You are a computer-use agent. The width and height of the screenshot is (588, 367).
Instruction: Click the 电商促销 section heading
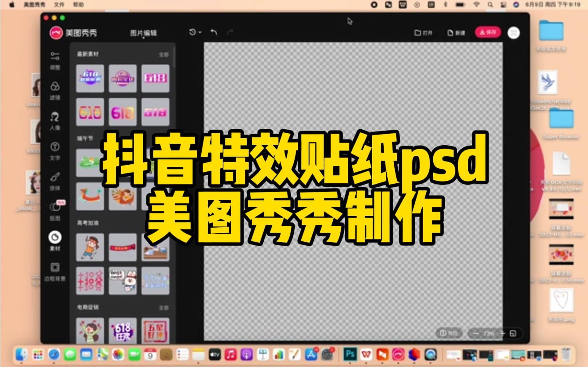click(x=88, y=307)
